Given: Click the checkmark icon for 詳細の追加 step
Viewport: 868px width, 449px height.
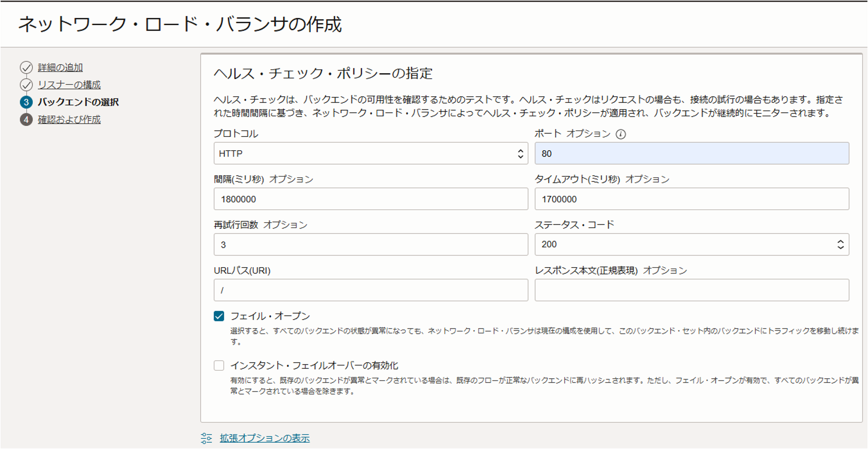Looking at the screenshot, I should click(x=27, y=67).
